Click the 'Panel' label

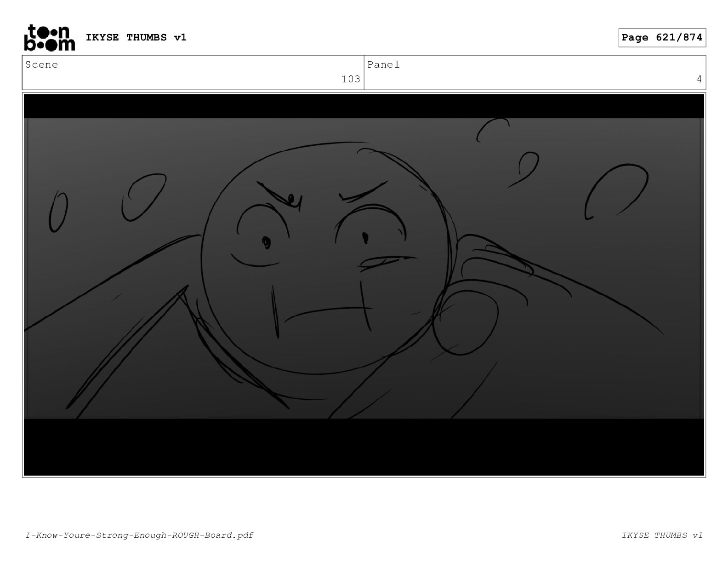point(383,65)
